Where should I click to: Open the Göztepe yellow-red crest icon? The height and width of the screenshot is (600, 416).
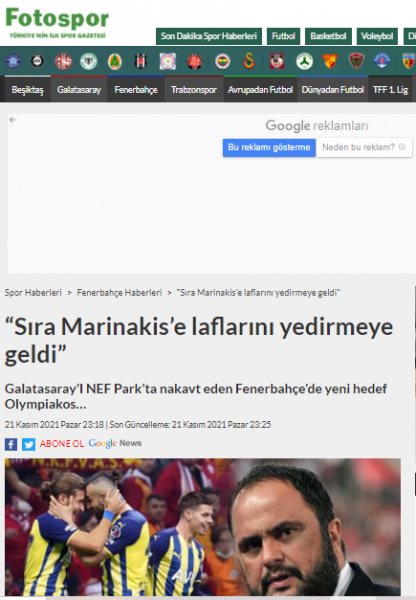(330, 61)
